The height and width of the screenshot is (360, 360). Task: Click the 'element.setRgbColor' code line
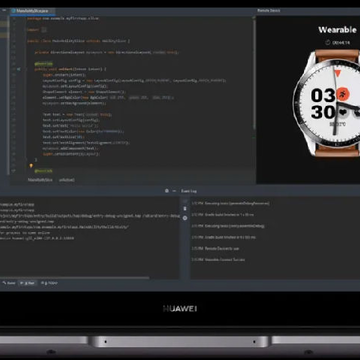click(x=108, y=98)
